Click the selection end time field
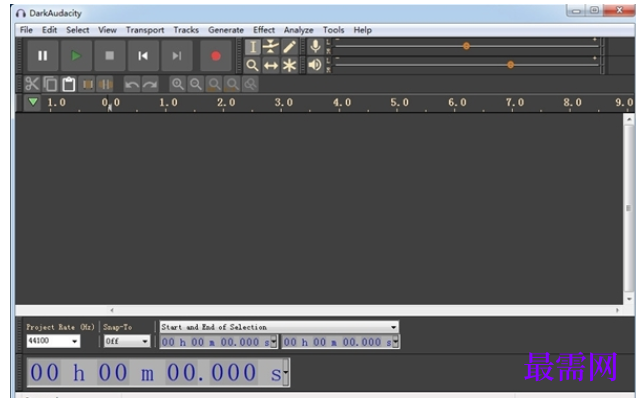This screenshot has width=636, height=398. [x=337, y=342]
